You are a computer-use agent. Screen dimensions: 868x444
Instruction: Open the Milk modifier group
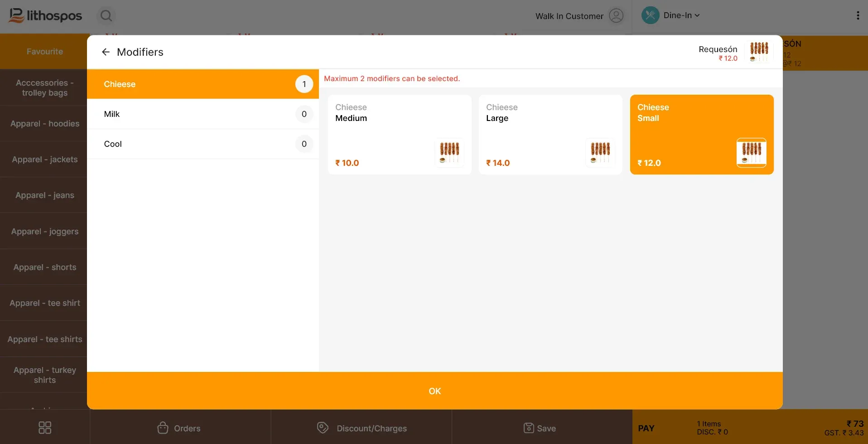click(x=203, y=114)
